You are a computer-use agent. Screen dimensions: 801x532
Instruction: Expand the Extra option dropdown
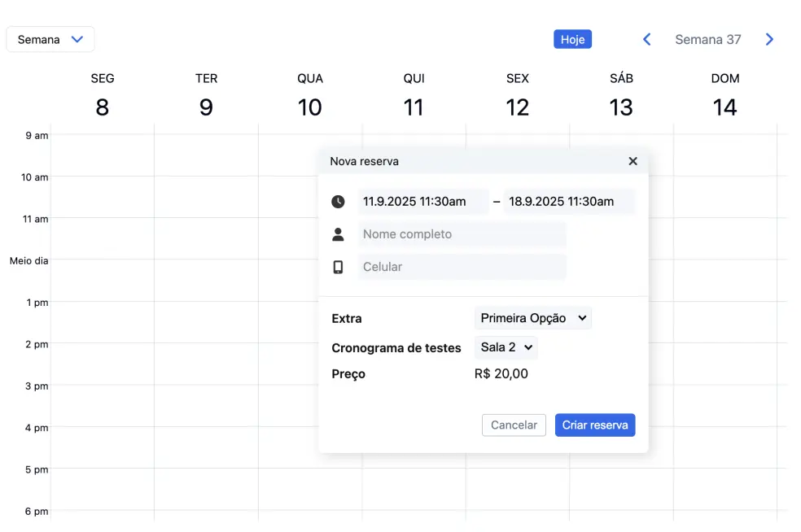point(533,318)
